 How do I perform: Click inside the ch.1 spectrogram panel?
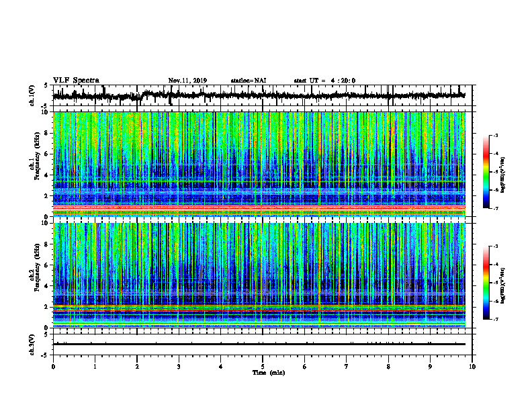(259, 164)
